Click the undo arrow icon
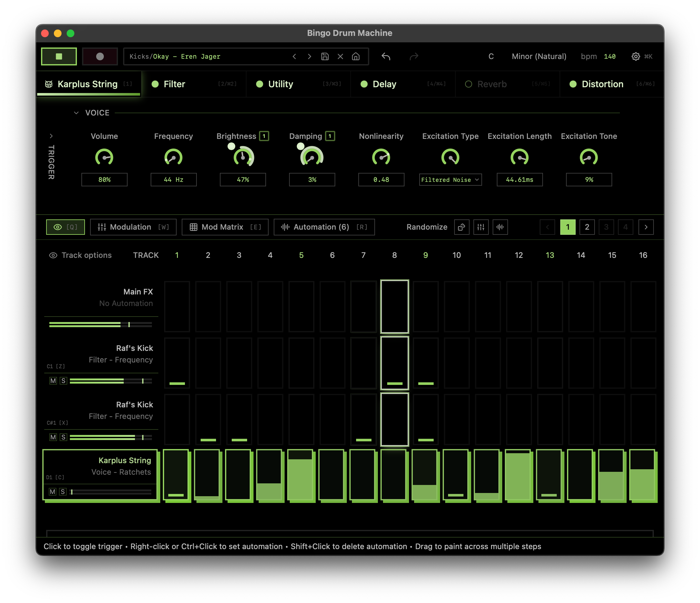 pyautogui.click(x=386, y=56)
